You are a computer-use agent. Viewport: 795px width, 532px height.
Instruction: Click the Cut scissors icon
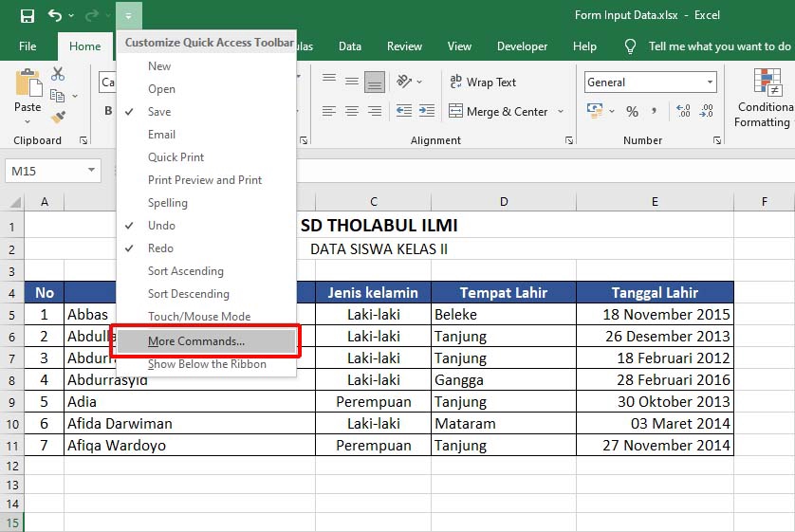coord(58,74)
